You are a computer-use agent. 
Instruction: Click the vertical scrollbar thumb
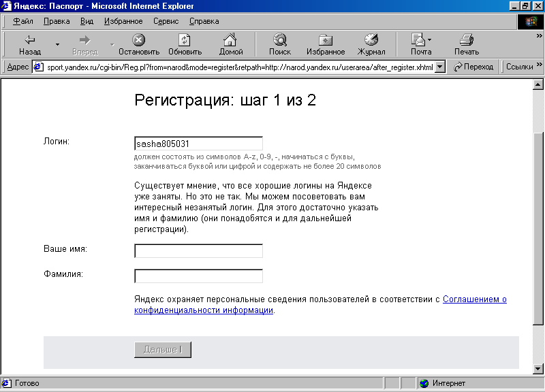click(x=538, y=229)
